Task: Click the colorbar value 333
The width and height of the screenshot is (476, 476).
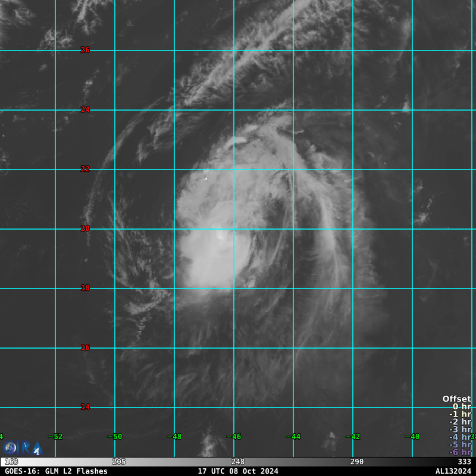Action: pos(464,462)
